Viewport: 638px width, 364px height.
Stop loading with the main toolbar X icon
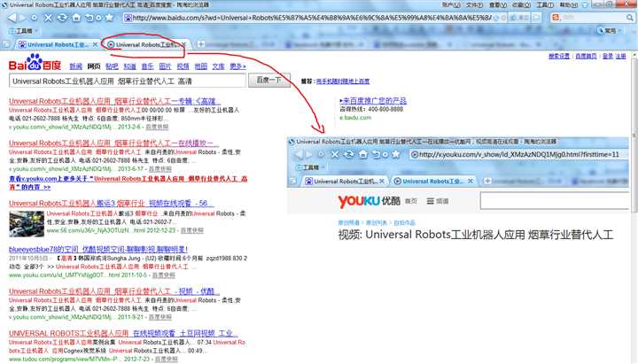pyautogui.click(x=48, y=18)
